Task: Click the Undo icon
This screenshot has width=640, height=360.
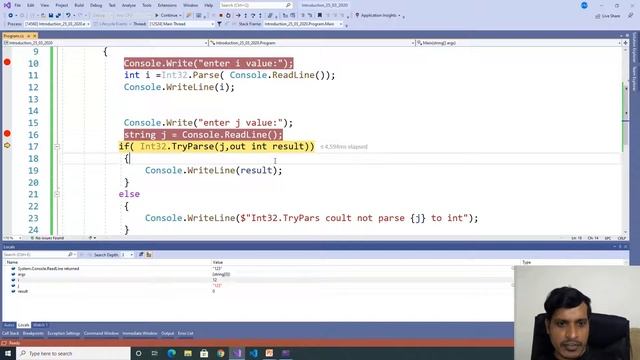Action: tap(68, 16)
